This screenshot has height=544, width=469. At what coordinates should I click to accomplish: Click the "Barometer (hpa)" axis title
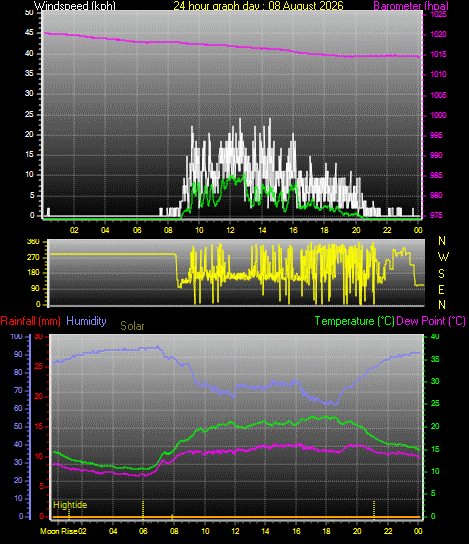411,6
